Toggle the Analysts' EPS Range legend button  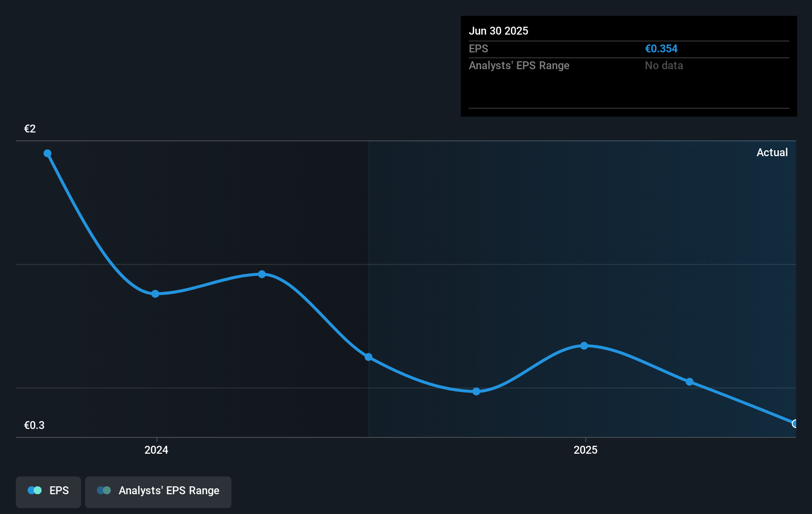158,491
